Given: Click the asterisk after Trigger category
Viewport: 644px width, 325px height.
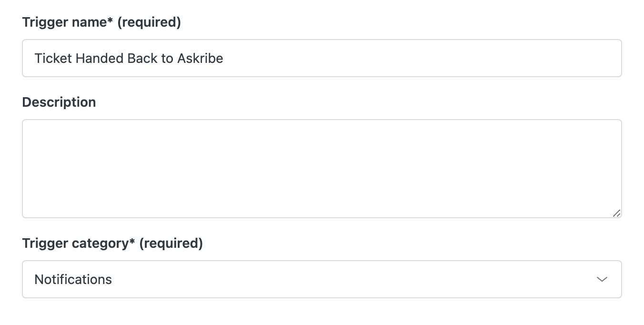Looking at the screenshot, I should pyautogui.click(x=132, y=241).
